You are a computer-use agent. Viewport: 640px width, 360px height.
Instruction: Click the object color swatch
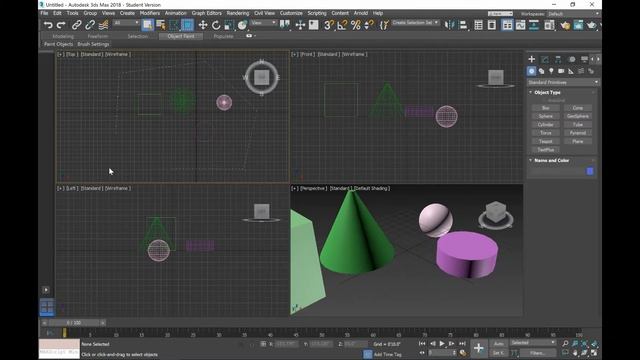(590, 171)
